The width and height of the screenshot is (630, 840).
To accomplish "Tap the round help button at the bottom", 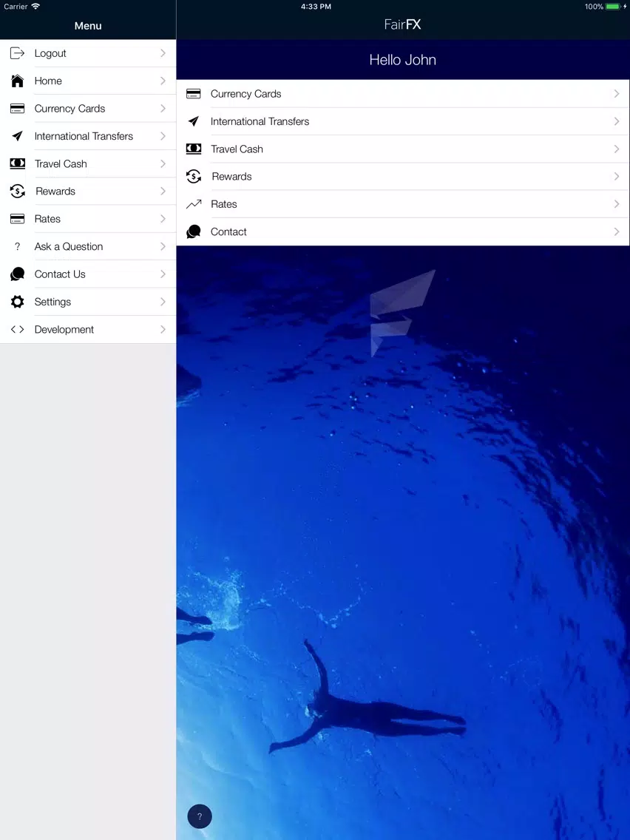I will pyautogui.click(x=200, y=816).
